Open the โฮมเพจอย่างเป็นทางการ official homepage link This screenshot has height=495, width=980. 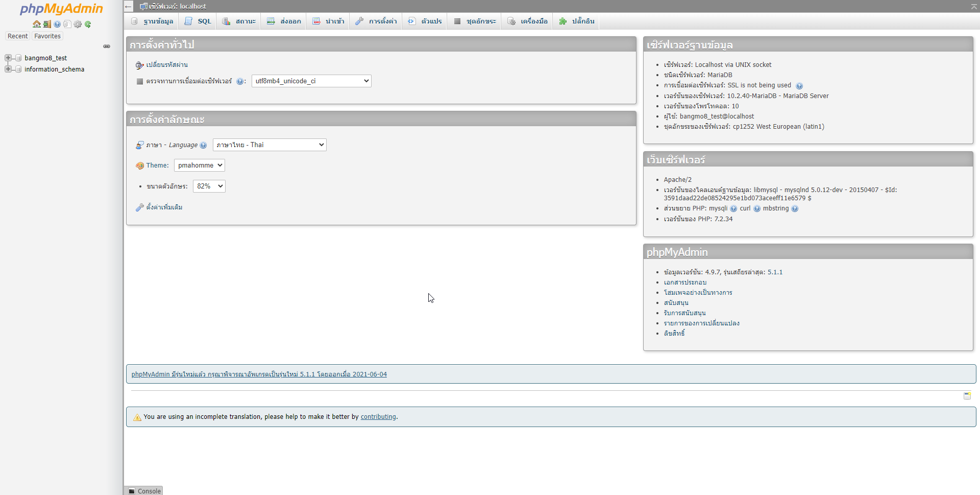point(698,293)
